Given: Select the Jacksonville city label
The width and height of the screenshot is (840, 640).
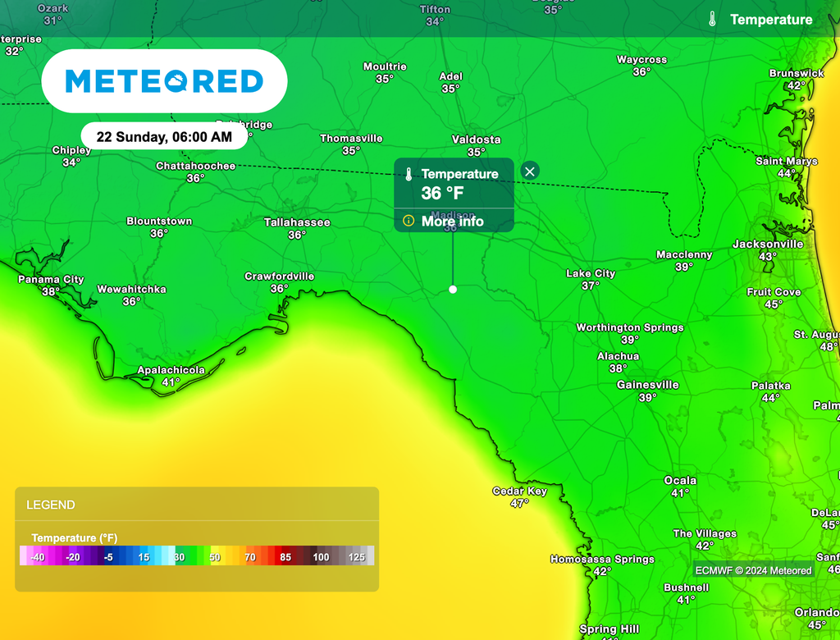Looking at the screenshot, I should click(x=767, y=245).
